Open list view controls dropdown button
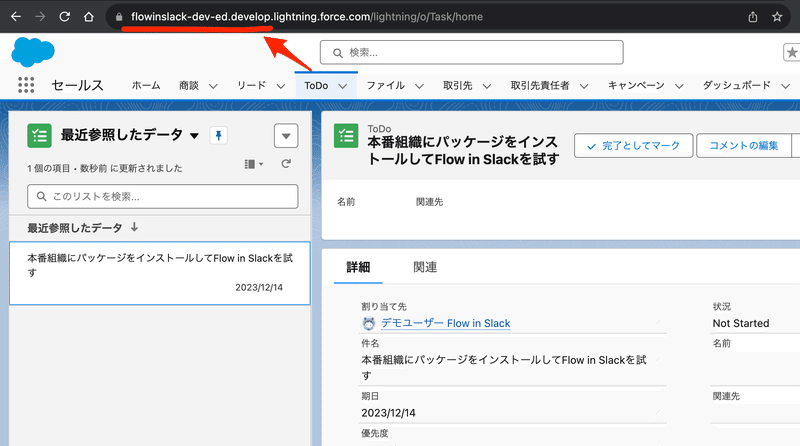The height and width of the screenshot is (446, 800). point(286,136)
